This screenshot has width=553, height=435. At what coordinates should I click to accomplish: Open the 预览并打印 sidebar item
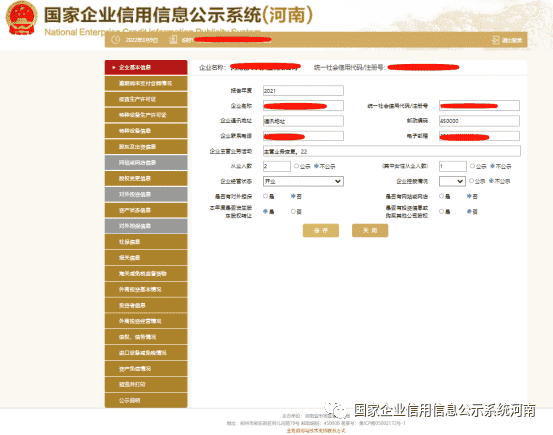(x=146, y=385)
